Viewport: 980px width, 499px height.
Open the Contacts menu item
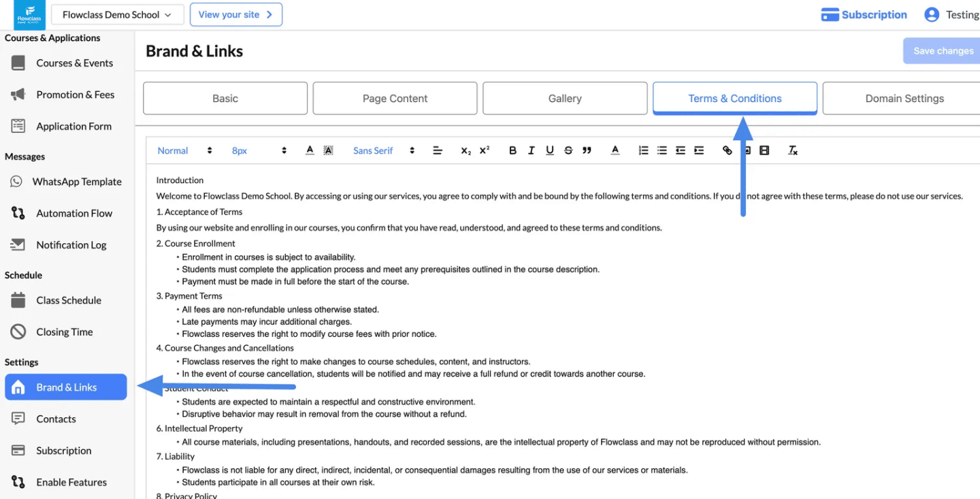coord(65,419)
